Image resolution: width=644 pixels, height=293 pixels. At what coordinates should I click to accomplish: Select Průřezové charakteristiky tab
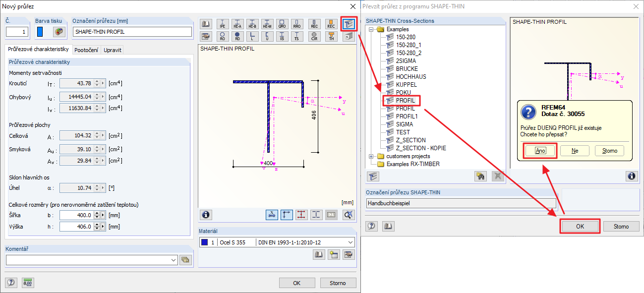(x=38, y=50)
